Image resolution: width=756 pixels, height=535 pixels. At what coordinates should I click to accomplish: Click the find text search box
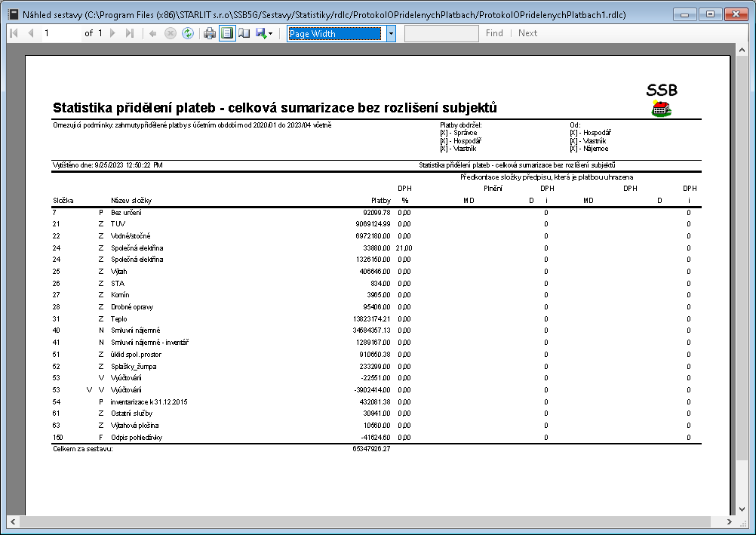(x=441, y=33)
